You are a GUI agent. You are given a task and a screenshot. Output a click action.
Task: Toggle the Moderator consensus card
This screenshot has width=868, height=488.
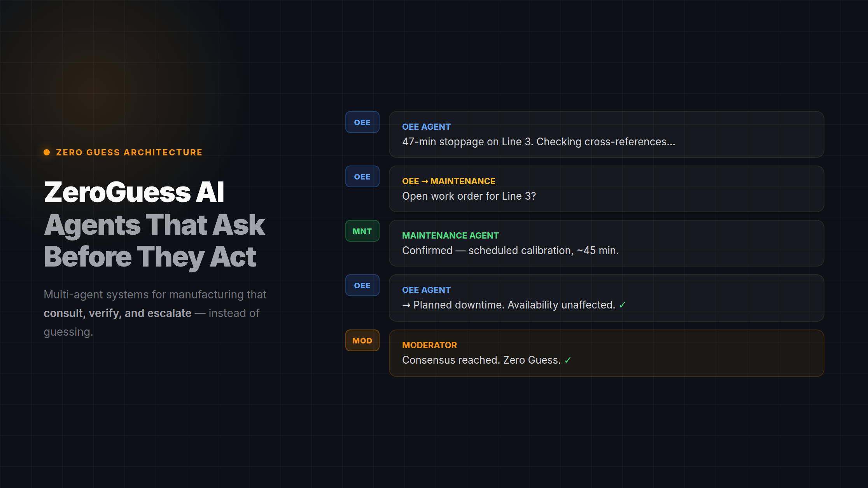(x=606, y=353)
